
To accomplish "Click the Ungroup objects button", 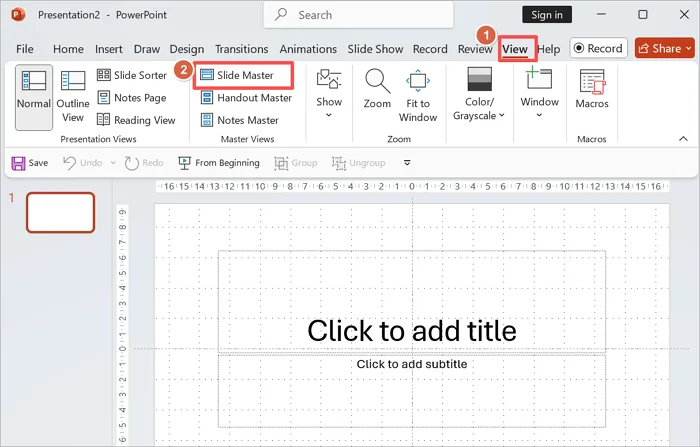I will (358, 163).
